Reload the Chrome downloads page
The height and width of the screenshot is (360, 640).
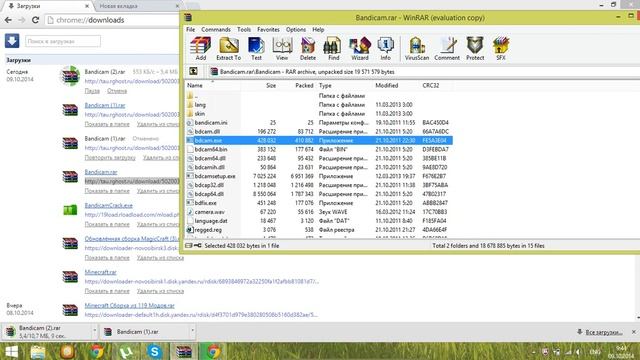pos(36,20)
